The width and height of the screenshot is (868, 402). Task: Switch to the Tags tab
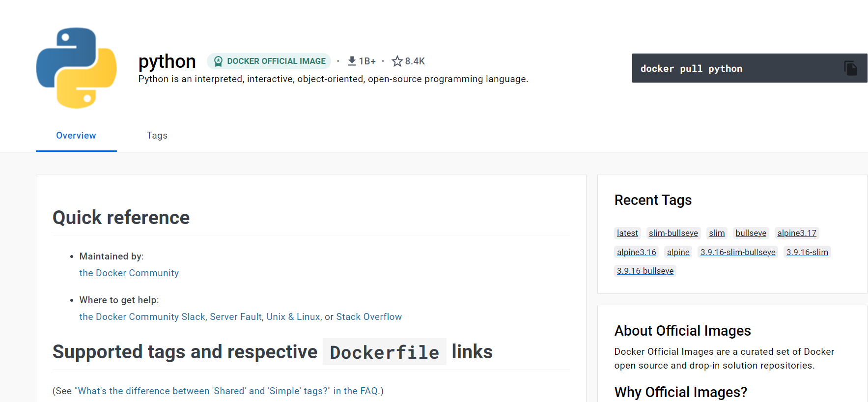157,136
